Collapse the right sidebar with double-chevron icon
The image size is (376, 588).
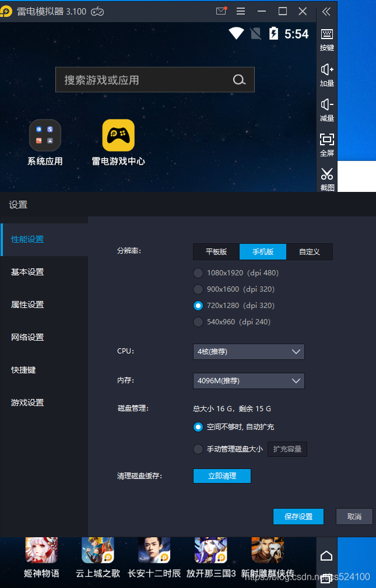coord(326,12)
